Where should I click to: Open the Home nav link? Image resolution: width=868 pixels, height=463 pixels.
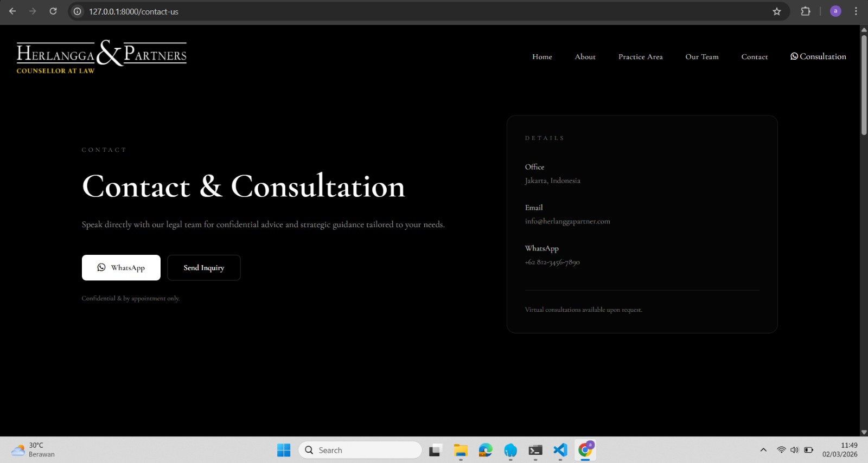tap(542, 57)
